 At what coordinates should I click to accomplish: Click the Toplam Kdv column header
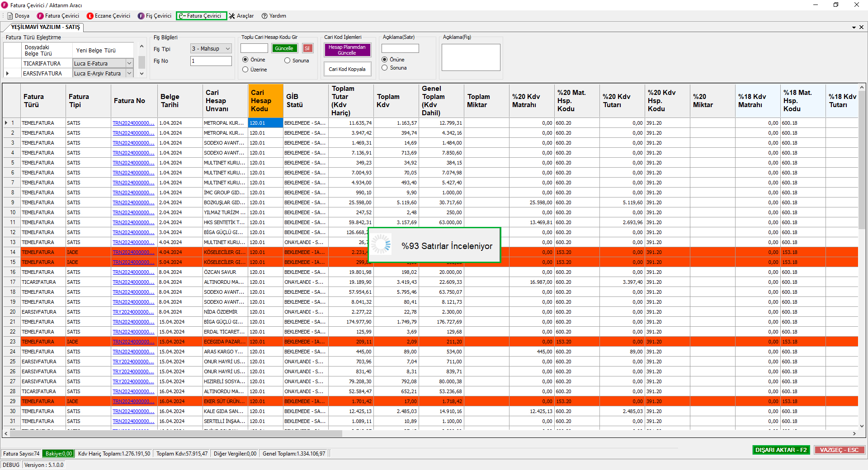click(x=396, y=100)
